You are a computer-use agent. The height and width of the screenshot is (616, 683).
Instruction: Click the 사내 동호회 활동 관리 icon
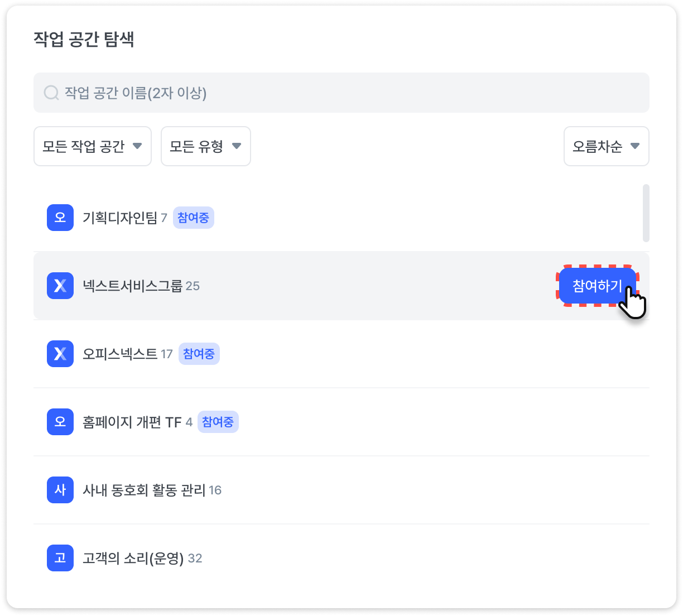tap(60, 490)
